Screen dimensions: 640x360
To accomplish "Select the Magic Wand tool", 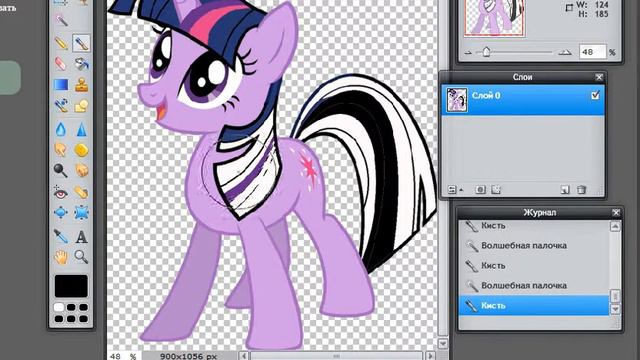I will tap(61, 20).
